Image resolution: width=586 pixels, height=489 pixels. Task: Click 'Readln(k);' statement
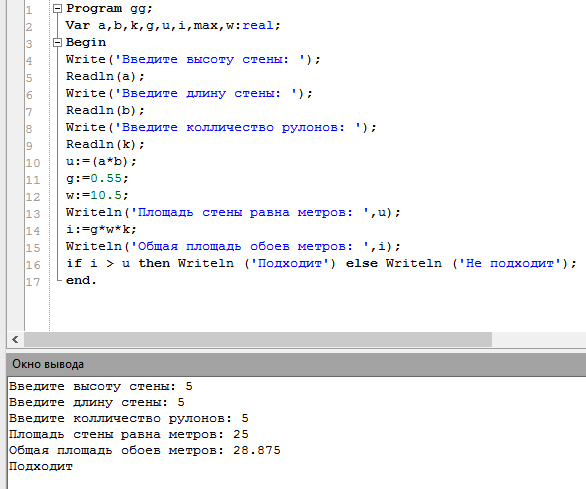pos(105,144)
